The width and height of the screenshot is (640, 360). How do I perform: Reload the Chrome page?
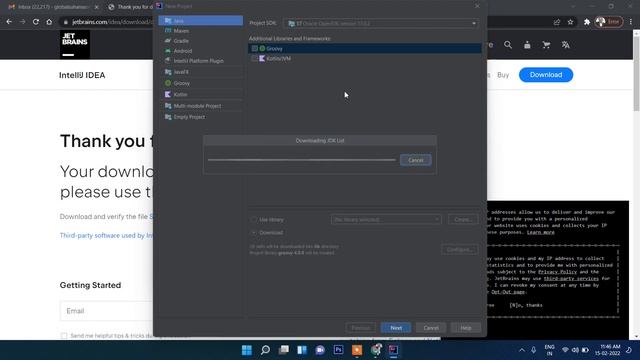(36, 22)
